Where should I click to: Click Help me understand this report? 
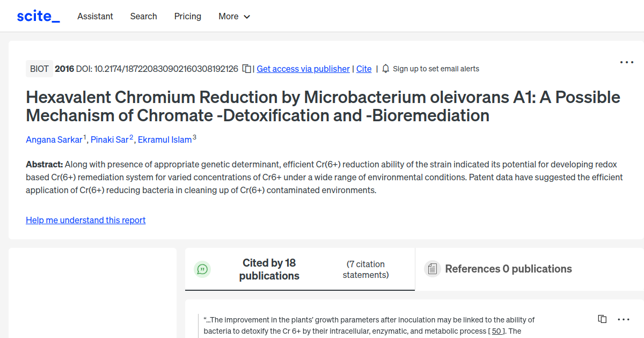tap(85, 220)
